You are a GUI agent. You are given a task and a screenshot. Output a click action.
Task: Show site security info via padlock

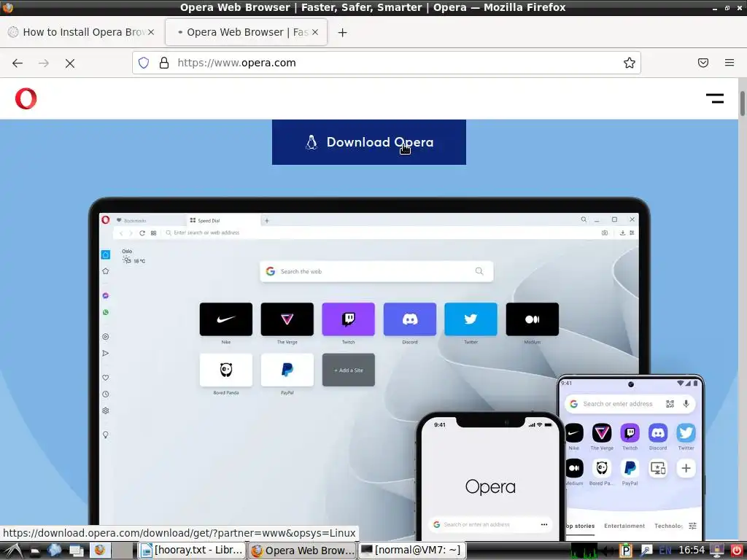pyautogui.click(x=164, y=63)
